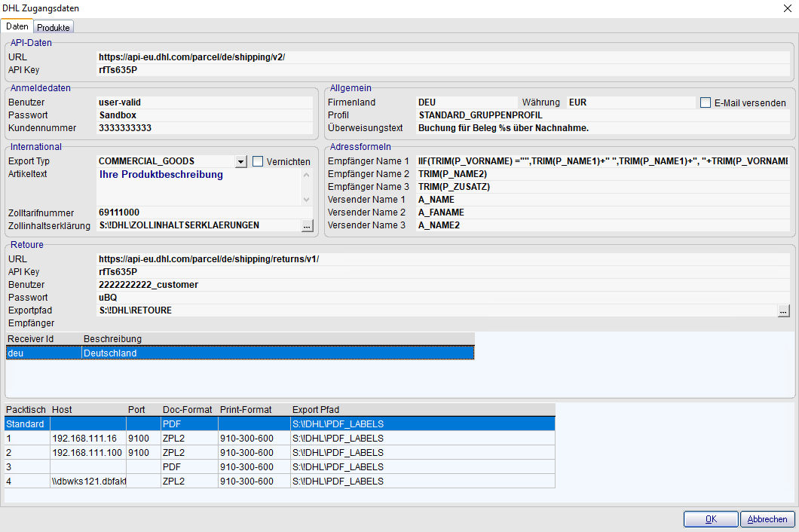799x532 pixels.
Task: Click browse button for Retoure Exportpfad
Action: tap(784, 310)
